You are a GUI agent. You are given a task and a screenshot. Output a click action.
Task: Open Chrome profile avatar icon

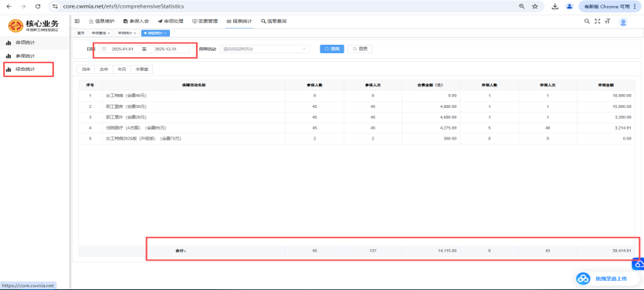coord(569,7)
